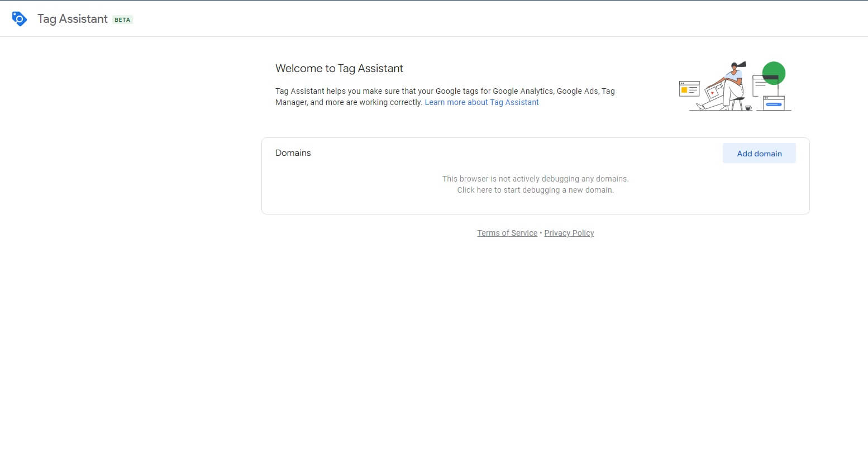
Task: Click the BETA badge label
Action: [x=122, y=20]
